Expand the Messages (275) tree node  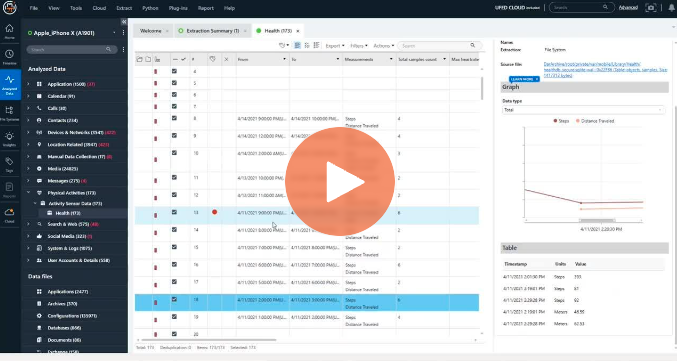click(28, 181)
